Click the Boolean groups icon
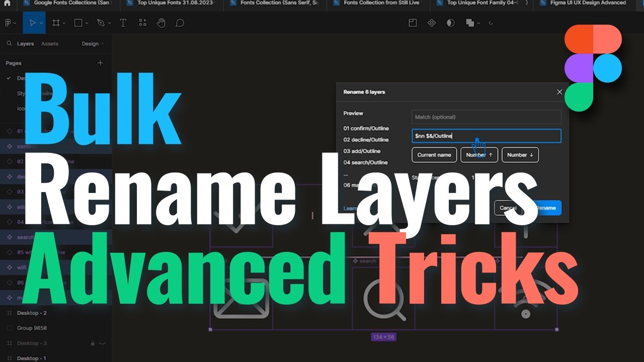Screen dimensions: 644x362 (x=470, y=23)
